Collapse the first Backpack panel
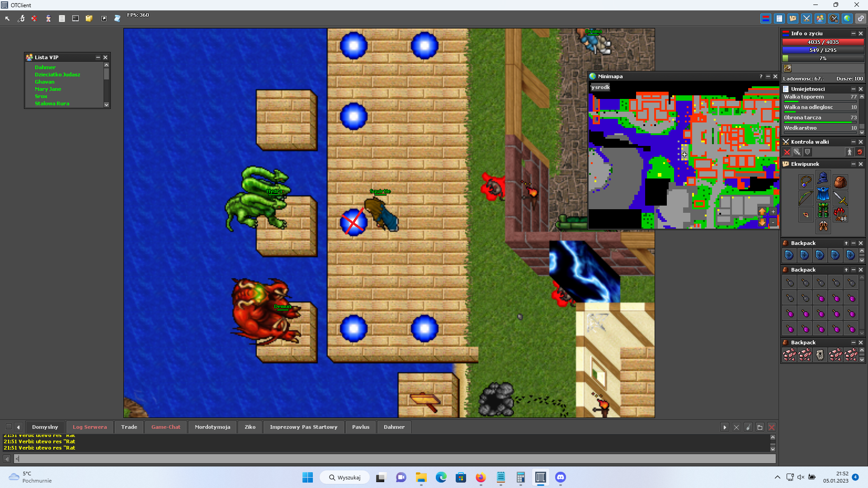This screenshot has width=868, height=488. click(854, 243)
